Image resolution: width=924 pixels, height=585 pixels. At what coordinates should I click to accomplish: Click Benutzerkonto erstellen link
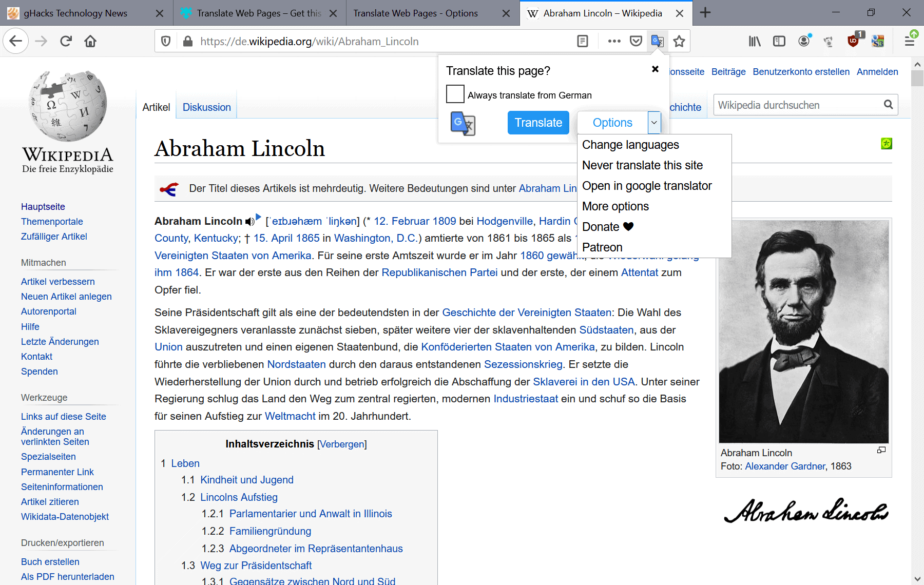click(x=801, y=72)
